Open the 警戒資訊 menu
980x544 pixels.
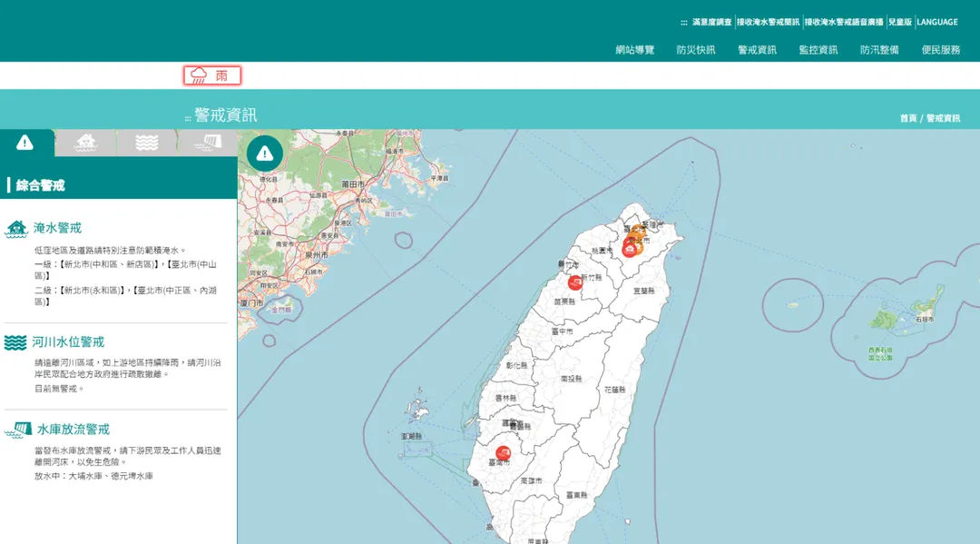coord(757,50)
